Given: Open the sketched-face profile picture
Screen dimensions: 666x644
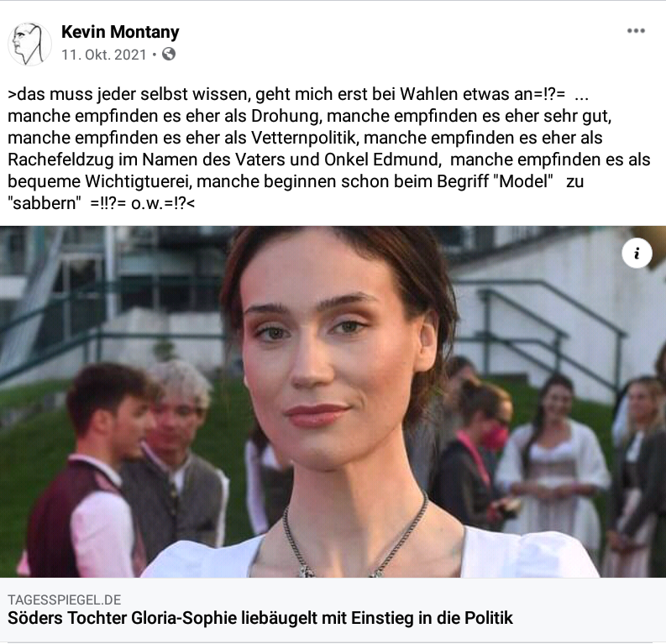Looking at the screenshot, I should click(29, 45).
